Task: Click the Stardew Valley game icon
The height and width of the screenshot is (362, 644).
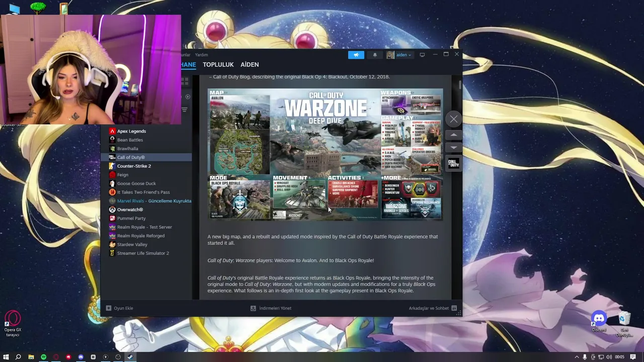Action: point(112,244)
